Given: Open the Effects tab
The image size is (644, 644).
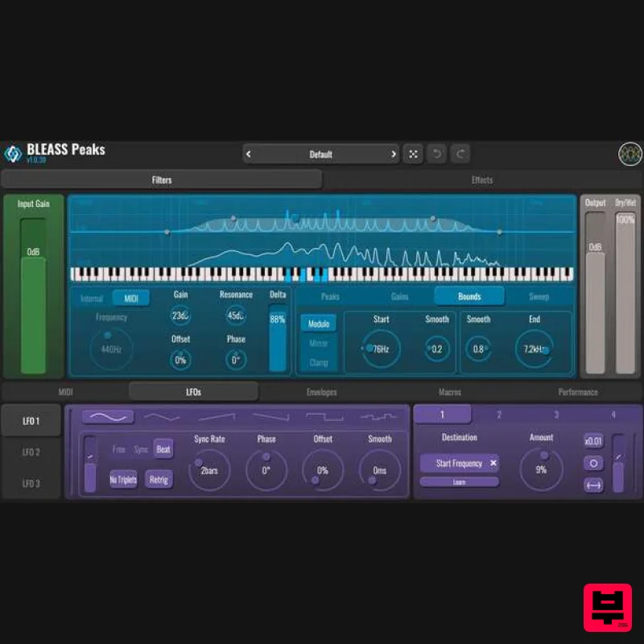Looking at the screenshot, I should (482, 180).
